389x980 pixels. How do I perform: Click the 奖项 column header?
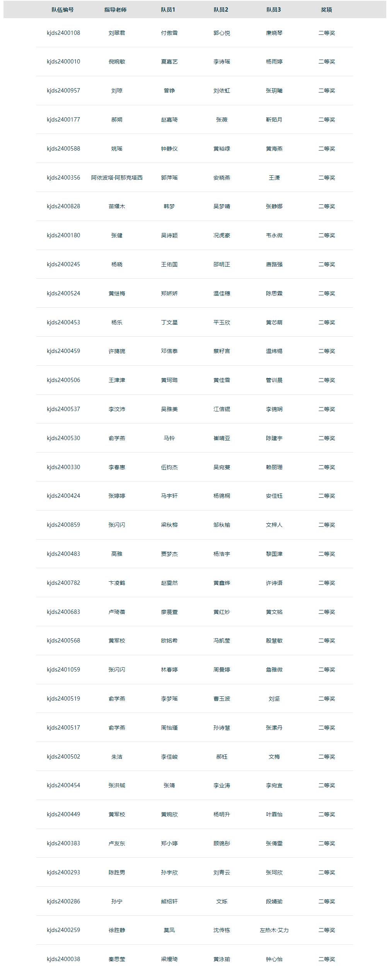[x=326, y=10]
